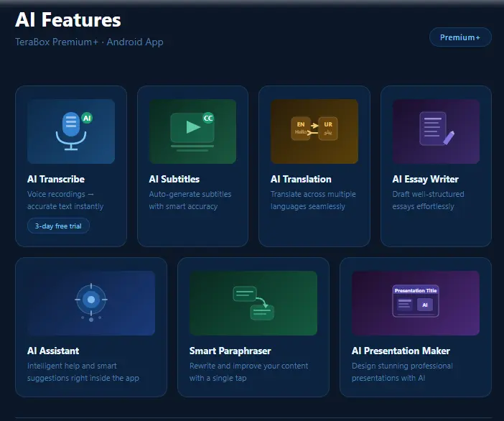The width and height of the screenshot is (504, 421).
Task: Click the 3-day free trial pill
Action: 58,226
